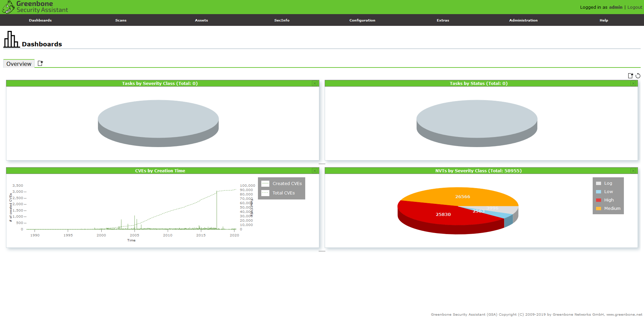Open the Administration menu

coord(523,20)
